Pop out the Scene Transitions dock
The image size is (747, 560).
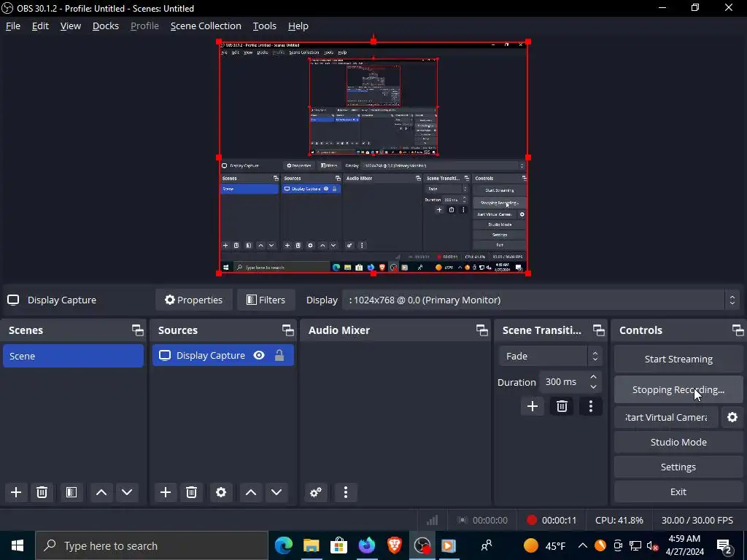[598, 330]
